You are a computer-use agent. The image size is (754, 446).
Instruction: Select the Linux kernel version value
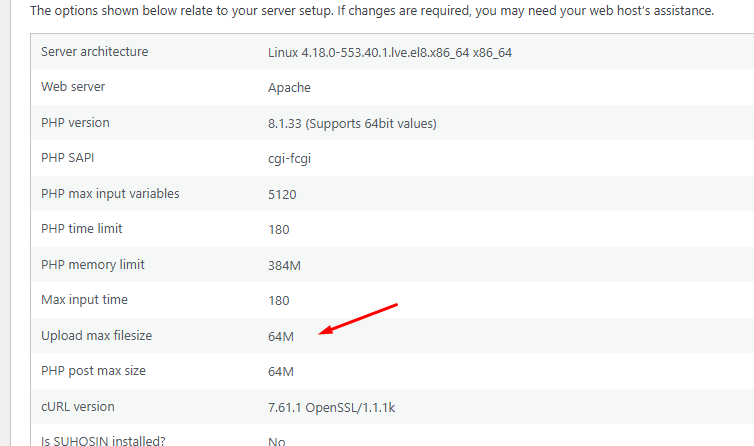click(x=390, y=52)
